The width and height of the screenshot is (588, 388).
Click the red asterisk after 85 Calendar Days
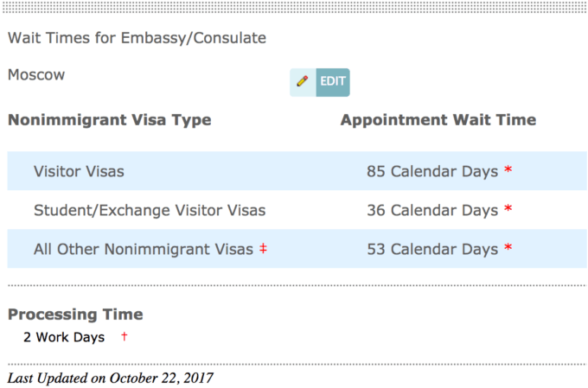(508, 170)
